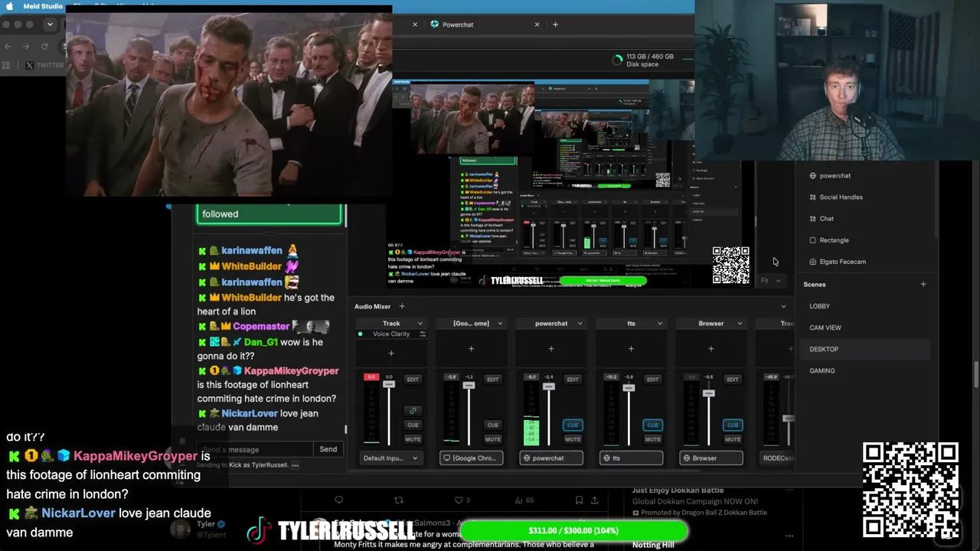Click the tts audio source button
The image size is (980, 551).
[631, 458]
